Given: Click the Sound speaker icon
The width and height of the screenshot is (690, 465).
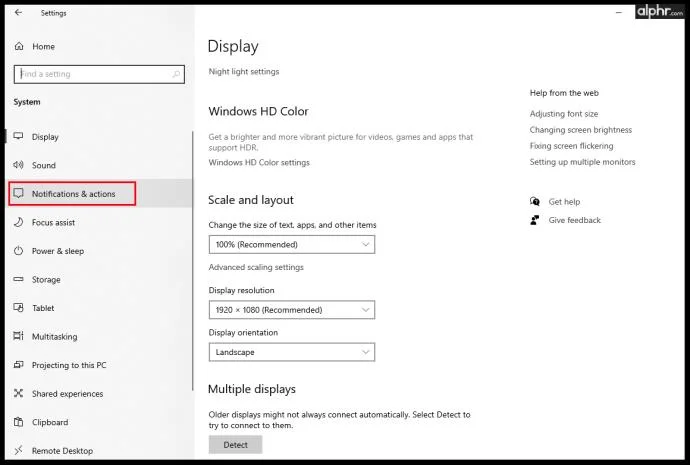Looking at the screenshot, I should coord(18,165).
